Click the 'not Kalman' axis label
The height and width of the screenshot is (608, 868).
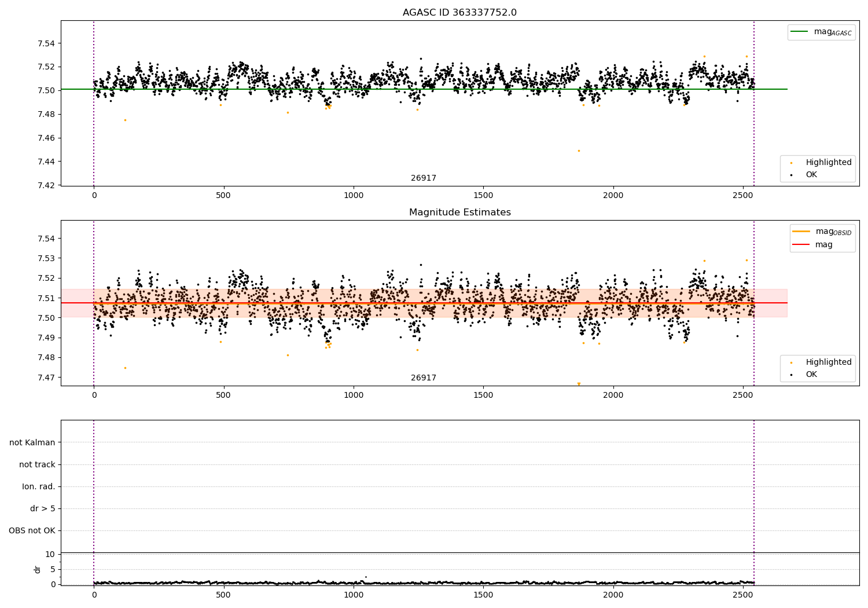[32, 442]
